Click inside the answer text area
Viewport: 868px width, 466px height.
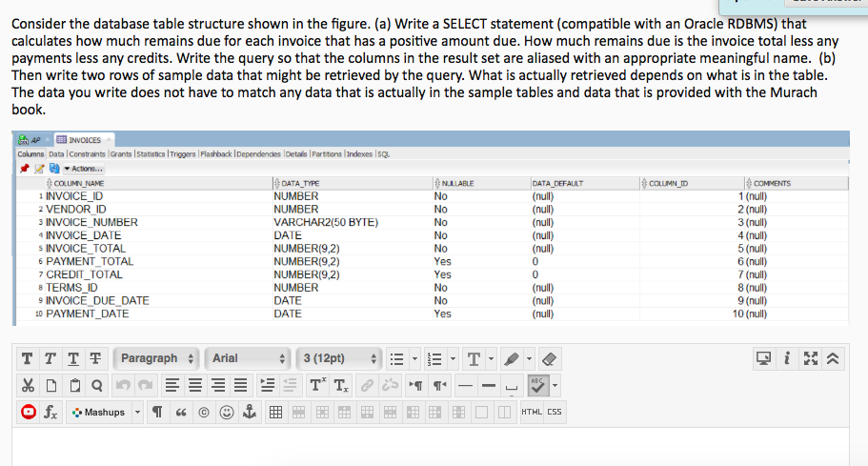pyautogui.click(x=431, y=447)
